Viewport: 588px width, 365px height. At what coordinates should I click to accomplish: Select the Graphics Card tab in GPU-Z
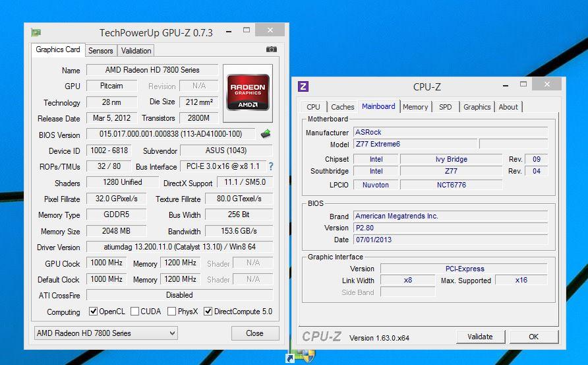pyautogui.click(x=58, y=50)
